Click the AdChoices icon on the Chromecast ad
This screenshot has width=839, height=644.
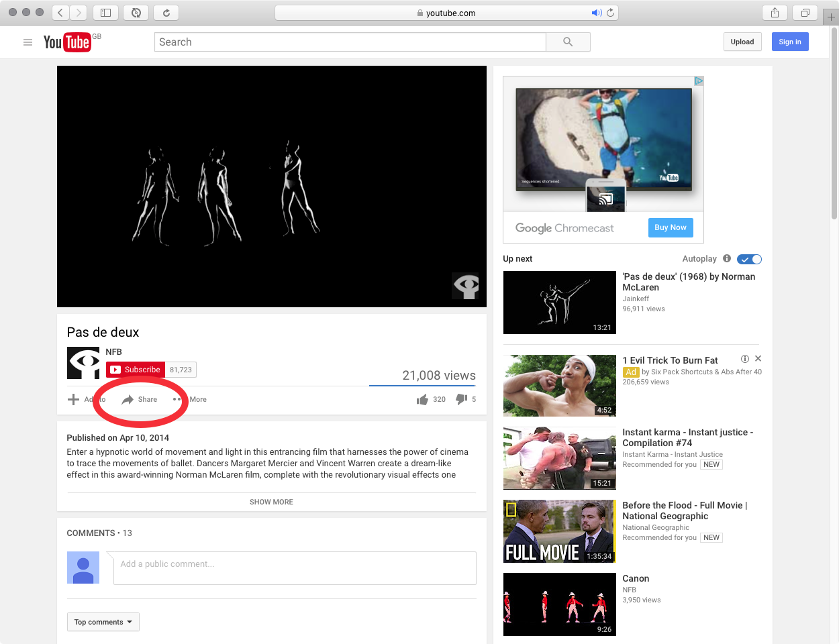[699, 80]
